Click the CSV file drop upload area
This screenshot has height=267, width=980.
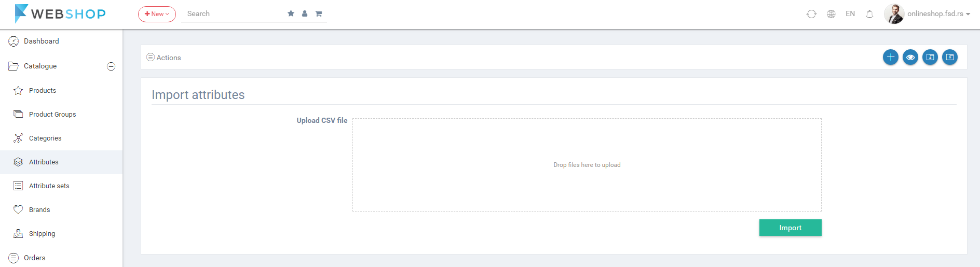click(x=587, y=165)
